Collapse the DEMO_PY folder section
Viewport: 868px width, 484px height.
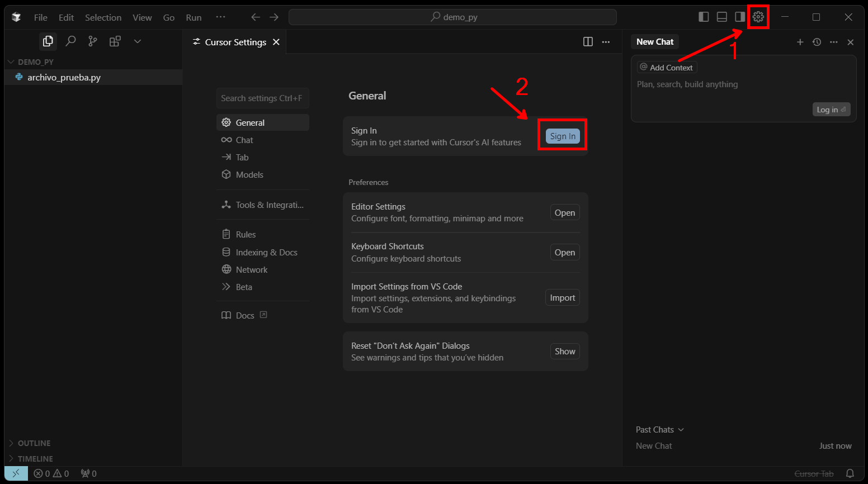click(93, 62)
